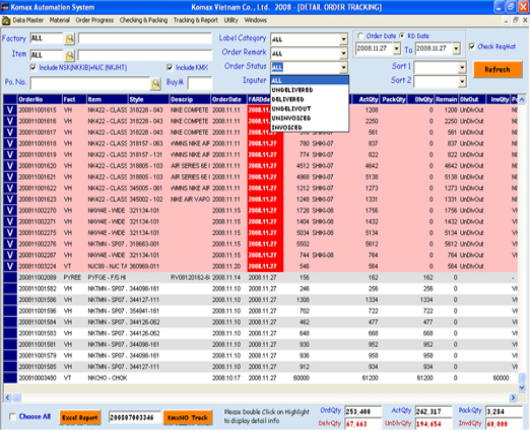Expand the Order Remark dropdown
Viewport: 530px width, 430px height.
pyautogui.click(x=343, y=53)
